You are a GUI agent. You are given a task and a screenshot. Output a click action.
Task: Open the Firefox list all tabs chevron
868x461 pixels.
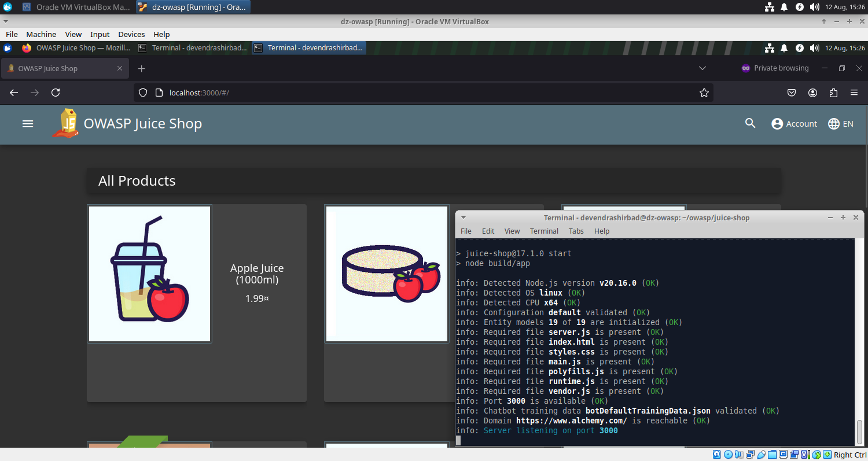pos(703,68)
